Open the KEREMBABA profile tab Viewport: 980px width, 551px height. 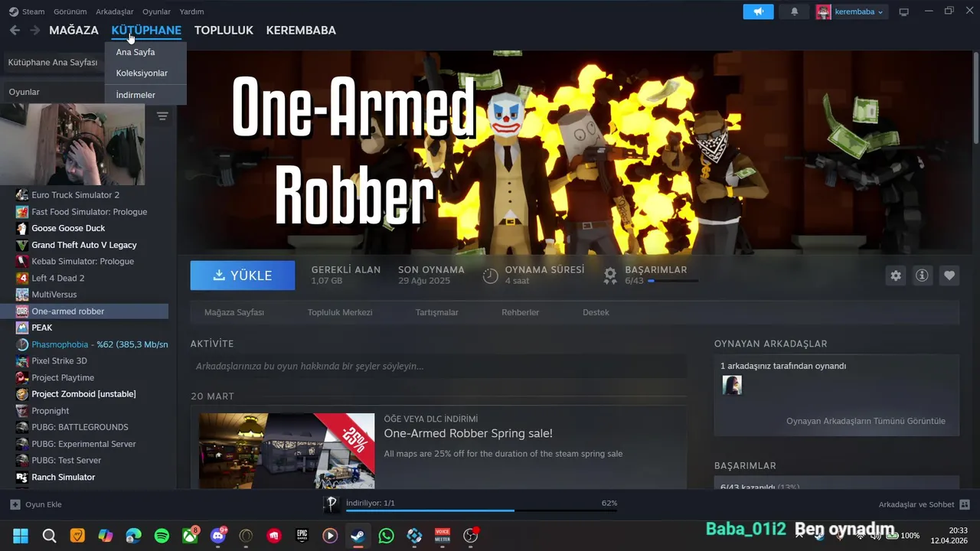tap(301, 30)
